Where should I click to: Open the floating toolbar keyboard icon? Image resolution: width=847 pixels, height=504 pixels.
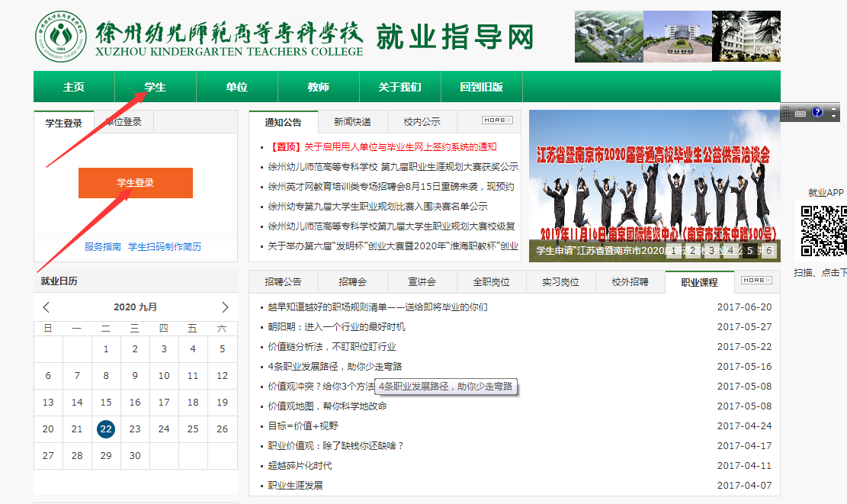pyautogui.click(x=800, y=113)
